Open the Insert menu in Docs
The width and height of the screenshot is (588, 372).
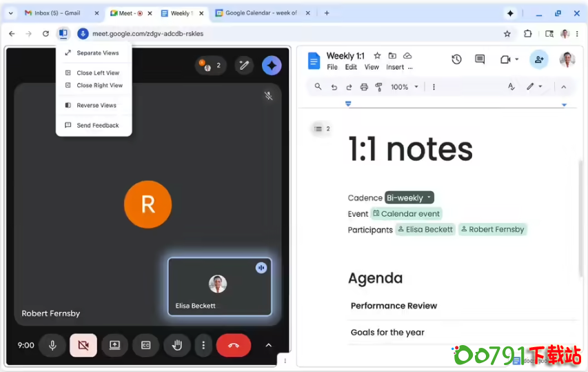tap(395, 67)
